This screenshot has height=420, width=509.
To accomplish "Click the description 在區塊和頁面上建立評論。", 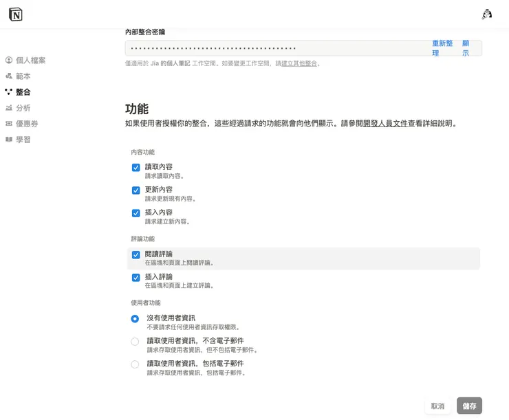I will 180,285.
